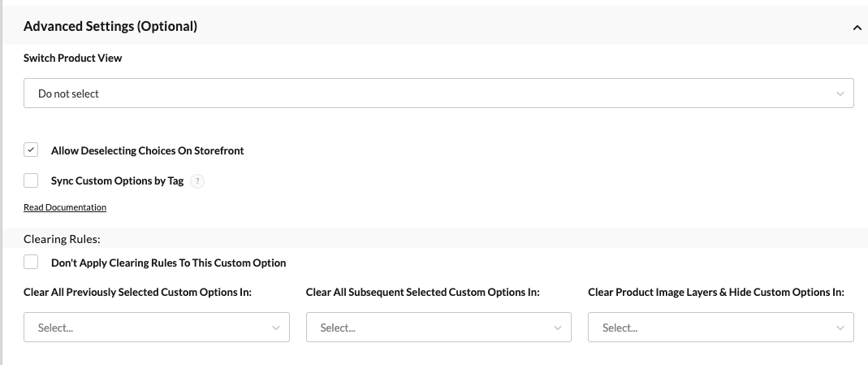Click arrow of Product Image Layers dropdown
Screen dimensions: 868x365
pyautogui.click(x=840, y=328)
